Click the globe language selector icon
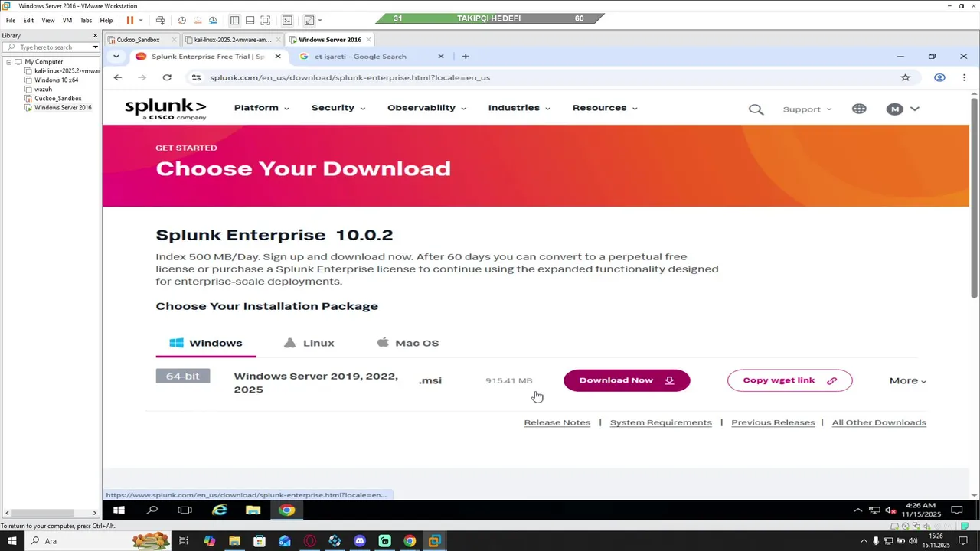980x551 pixels. [859, 109]
